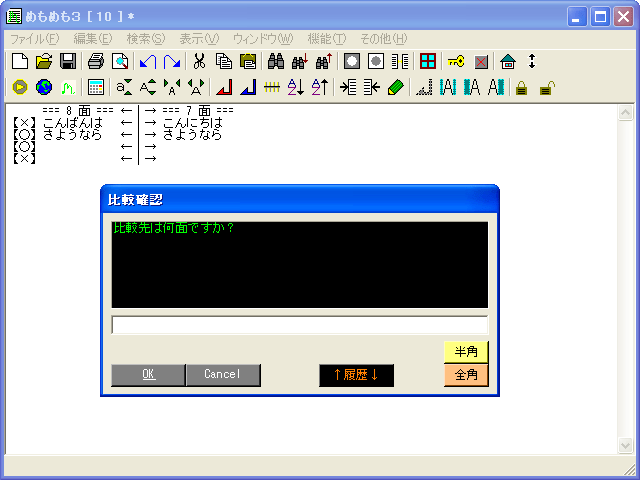The image size is (640, 480).
Task: Click the globe icon
Action: (x=44, y=87)
